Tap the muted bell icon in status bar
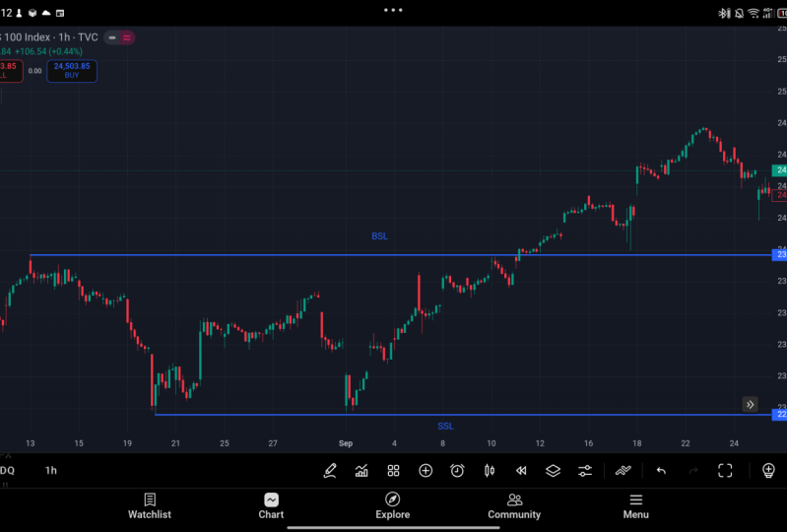This screenshot has height=532, width=787. (740, 13)
